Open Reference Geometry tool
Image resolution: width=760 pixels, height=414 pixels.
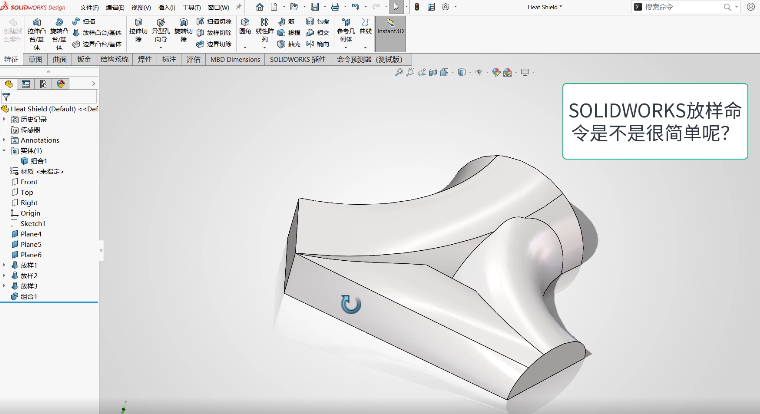pyautogui.click(x=346, y=30)
